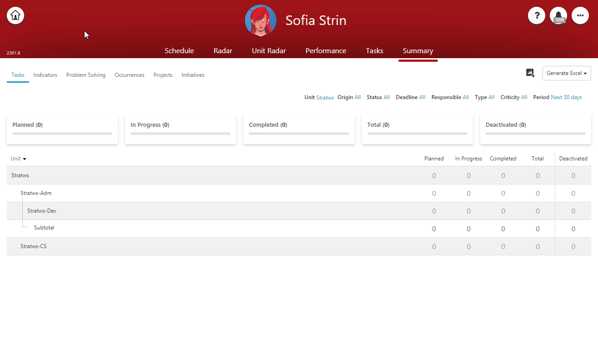Screen dimensions: 598x364
Task: Open the Performance tab
Action: click(326, 51)
